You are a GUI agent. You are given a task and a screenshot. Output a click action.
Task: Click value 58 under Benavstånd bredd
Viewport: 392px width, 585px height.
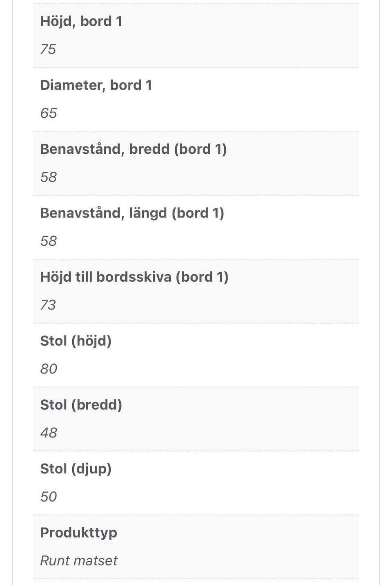pos(48,177)
